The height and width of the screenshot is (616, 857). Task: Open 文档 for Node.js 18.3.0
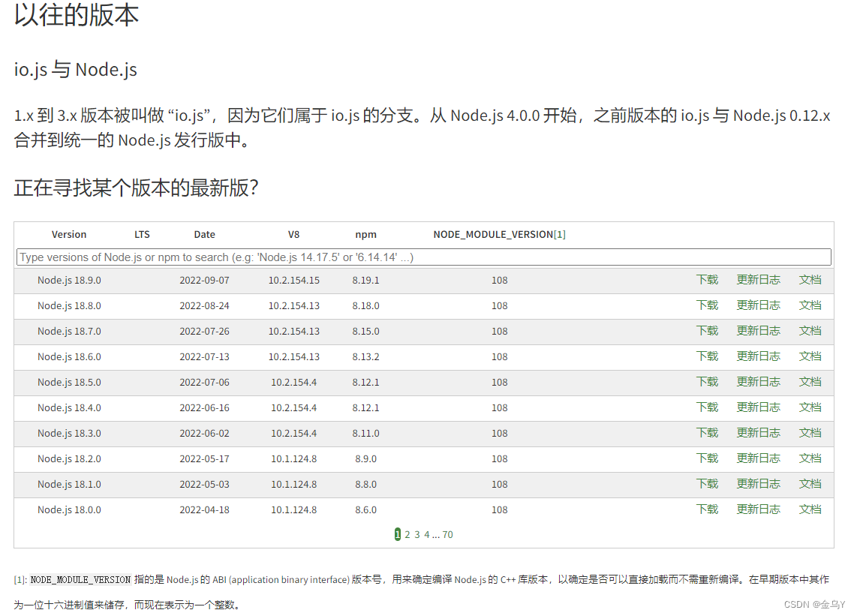[810, 433]
